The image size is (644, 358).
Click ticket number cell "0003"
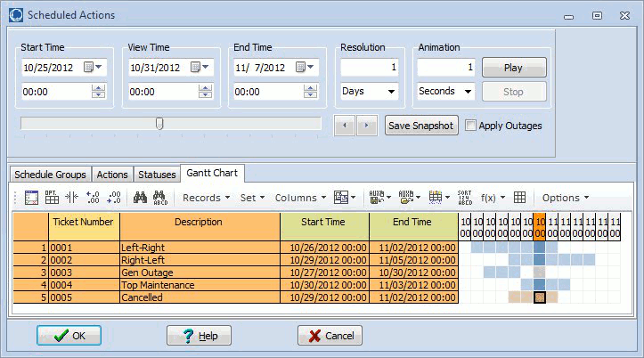coord(84,273)
